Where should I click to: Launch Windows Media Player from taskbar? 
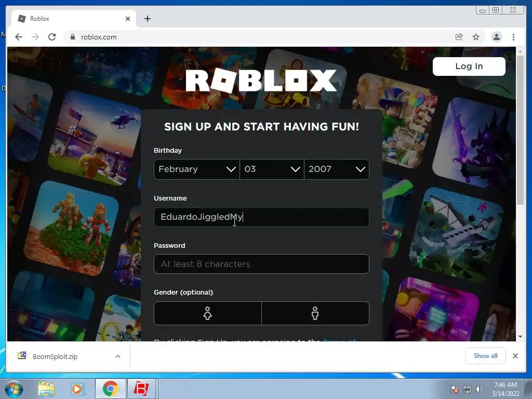(x=77, y=389)
